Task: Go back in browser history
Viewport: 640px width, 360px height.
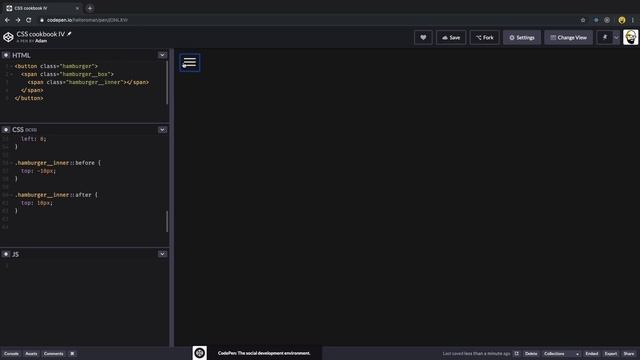Action: point(7,20)
